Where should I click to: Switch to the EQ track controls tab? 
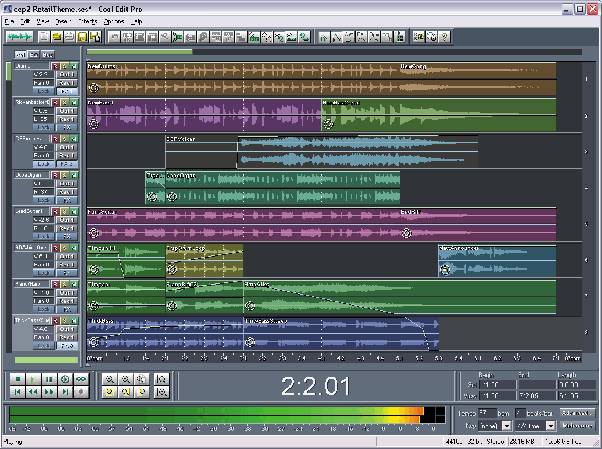tap(33, 53)
